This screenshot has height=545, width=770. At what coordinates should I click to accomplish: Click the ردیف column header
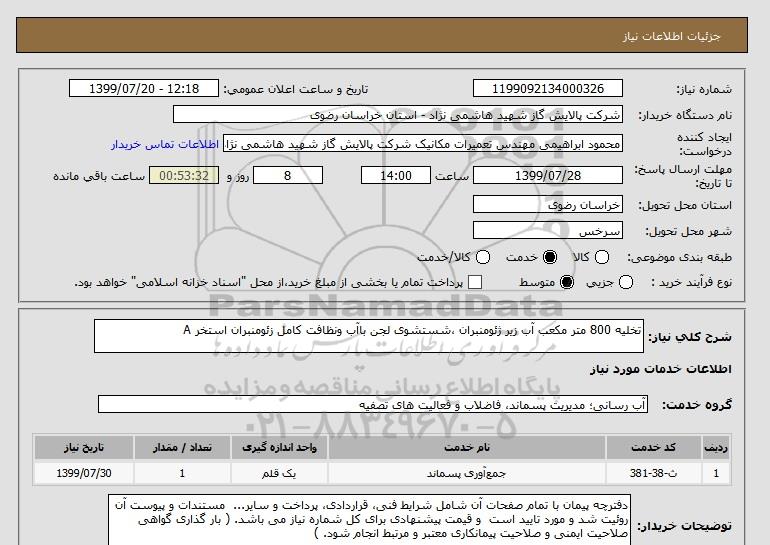click(715, 447)
